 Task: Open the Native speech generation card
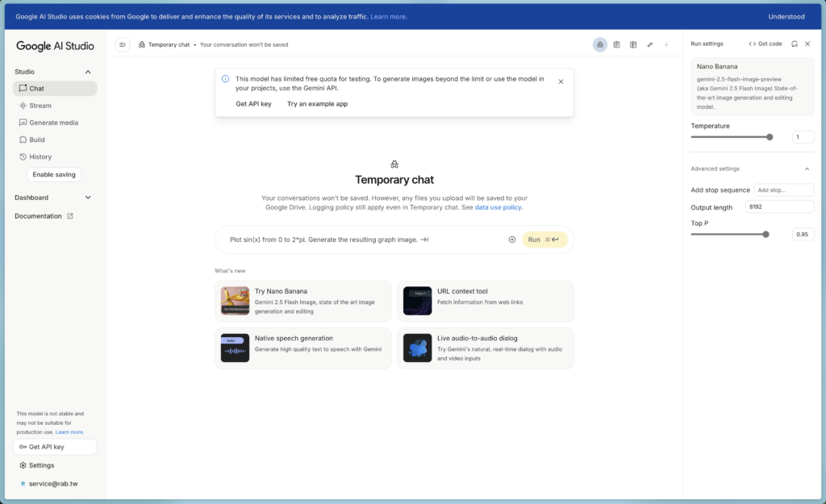(x=303, y=348)
